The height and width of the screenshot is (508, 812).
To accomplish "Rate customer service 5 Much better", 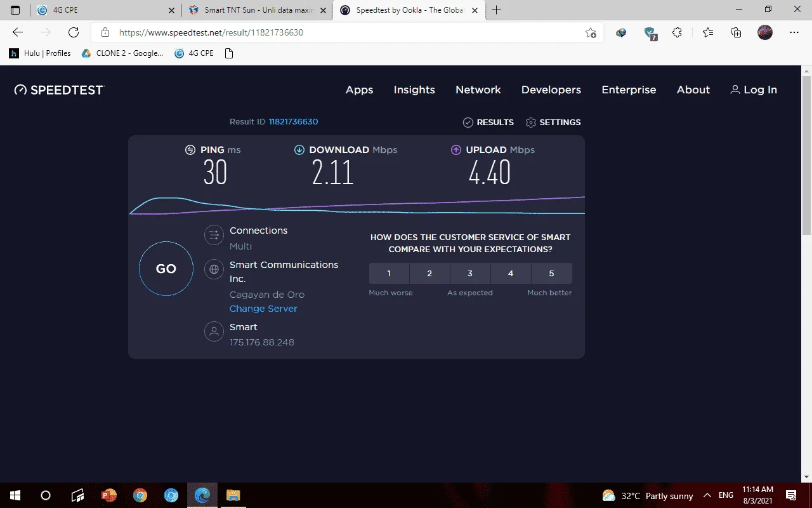I will coord(551,274).
